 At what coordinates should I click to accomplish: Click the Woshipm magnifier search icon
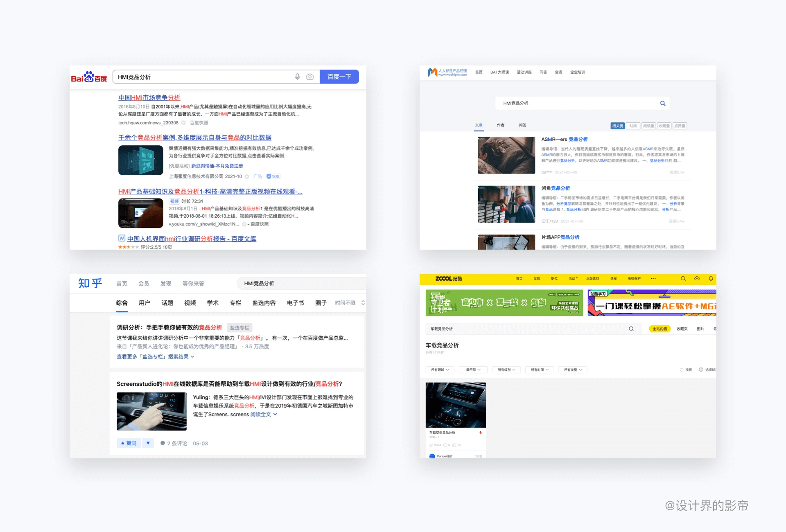click(x=663, y=104)
